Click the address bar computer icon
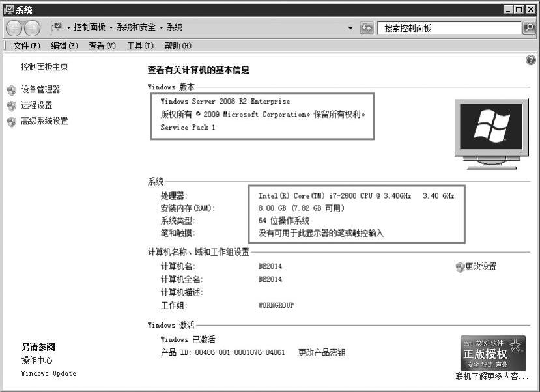 point(57,27)
